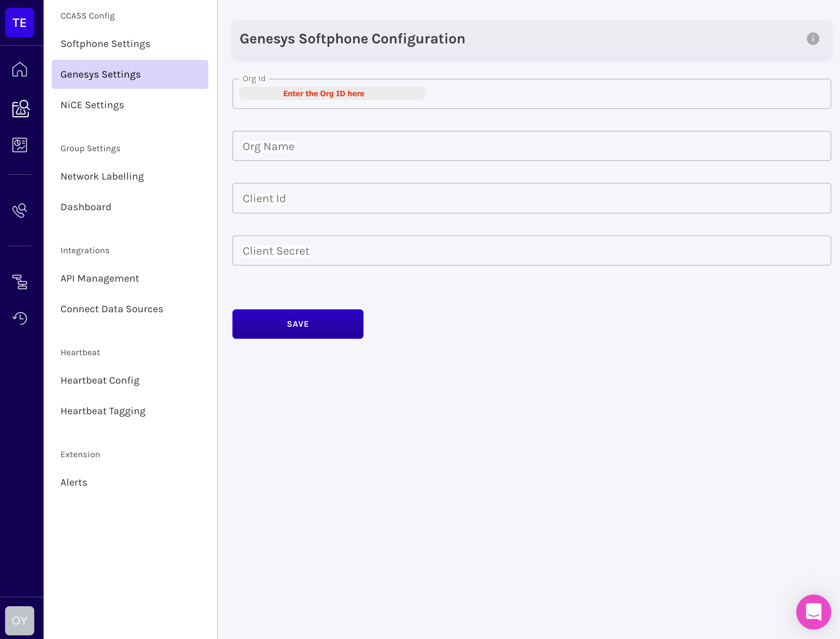Focus the Client Secret field

(531, 251)
